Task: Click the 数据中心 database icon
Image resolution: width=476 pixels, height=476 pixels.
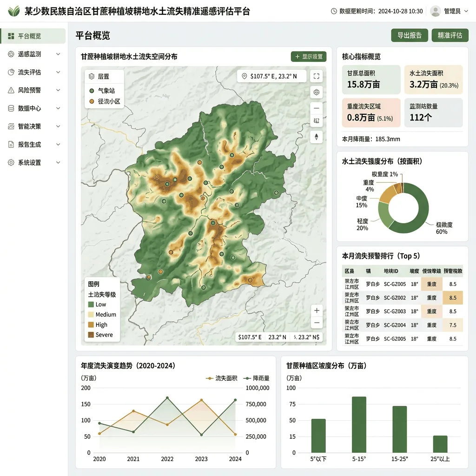Action: point(11,108)
